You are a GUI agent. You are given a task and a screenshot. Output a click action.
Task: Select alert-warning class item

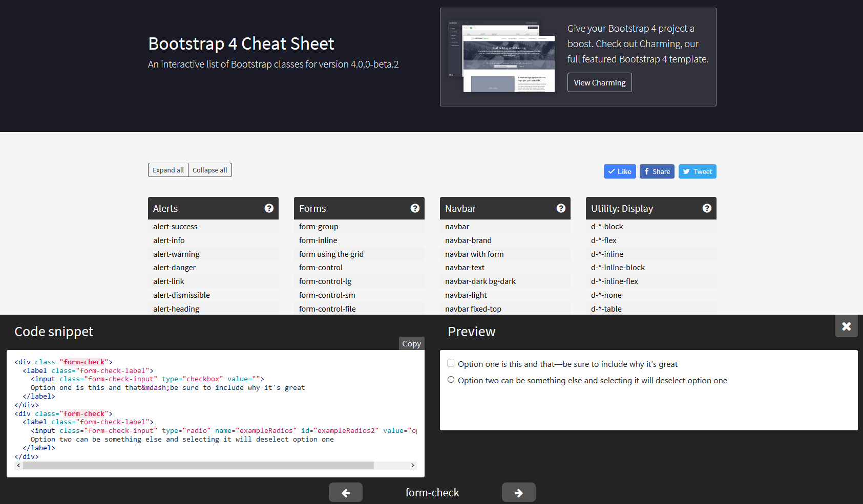[x=213, y=254]
